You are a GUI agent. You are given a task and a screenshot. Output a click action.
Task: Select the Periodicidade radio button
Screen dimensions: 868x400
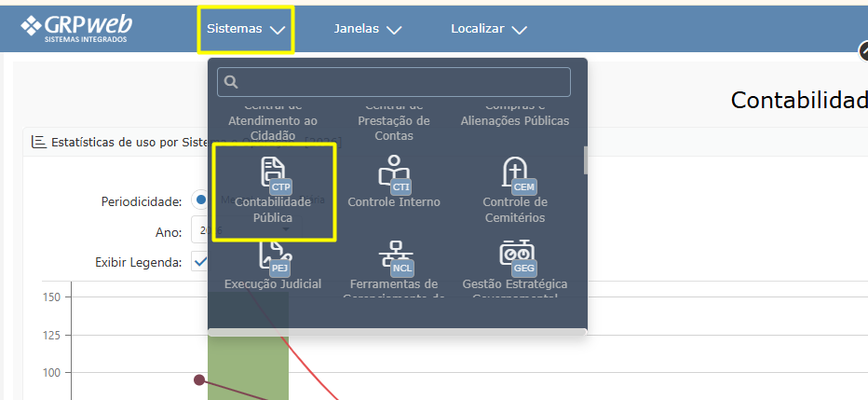tap(200, 200)
